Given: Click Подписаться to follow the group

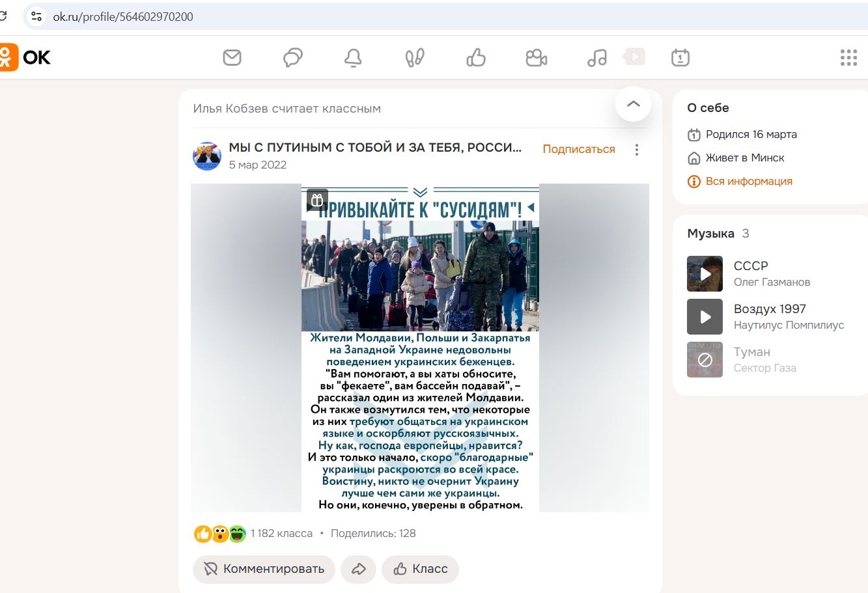Looking at the screenshot, I should pyautogui.click(x=578, y=149).
